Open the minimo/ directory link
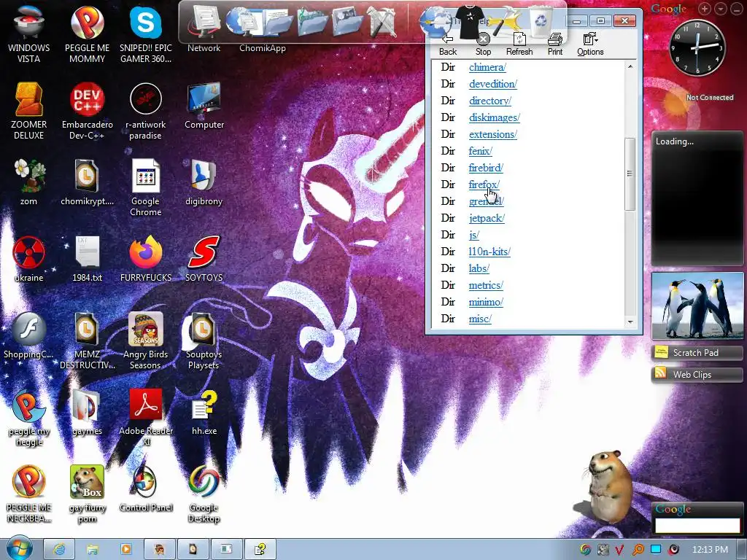The image size is (747, 560). (x=486, y=302)
